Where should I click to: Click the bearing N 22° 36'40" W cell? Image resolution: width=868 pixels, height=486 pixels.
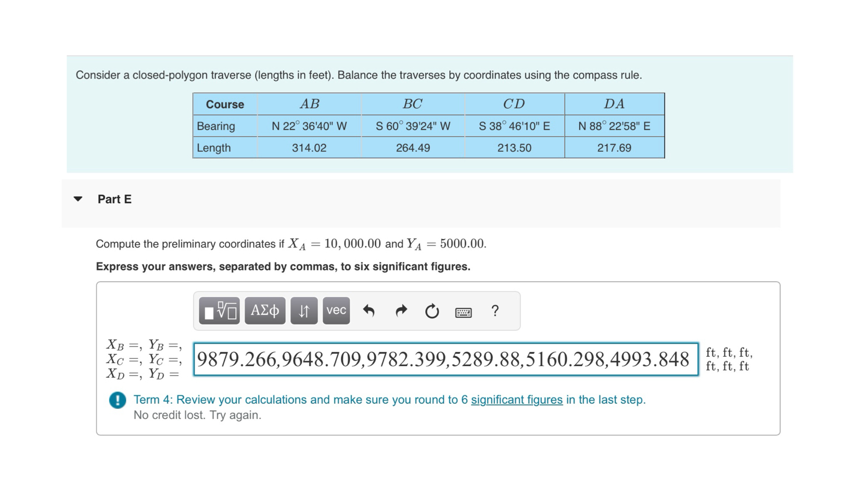coord(310,126)
